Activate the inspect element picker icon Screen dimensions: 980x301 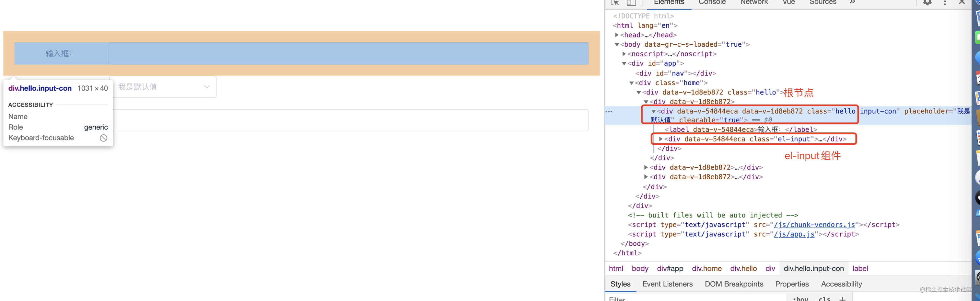615,2
